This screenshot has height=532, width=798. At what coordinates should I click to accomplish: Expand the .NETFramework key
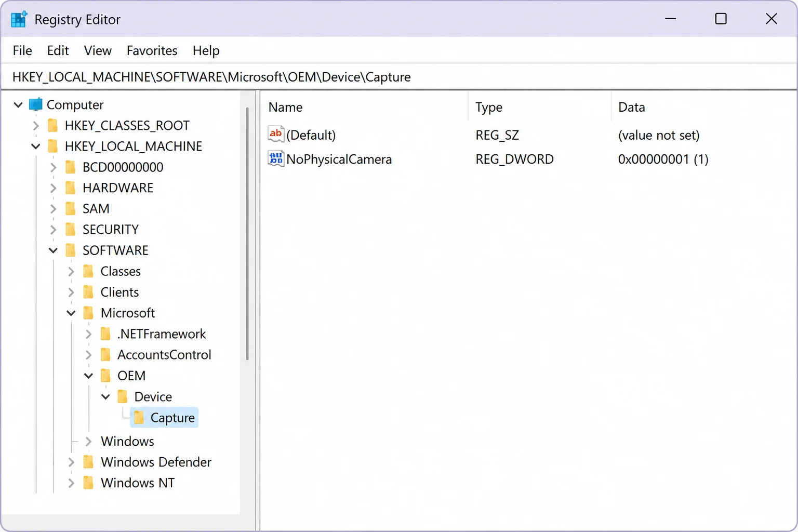88,334
